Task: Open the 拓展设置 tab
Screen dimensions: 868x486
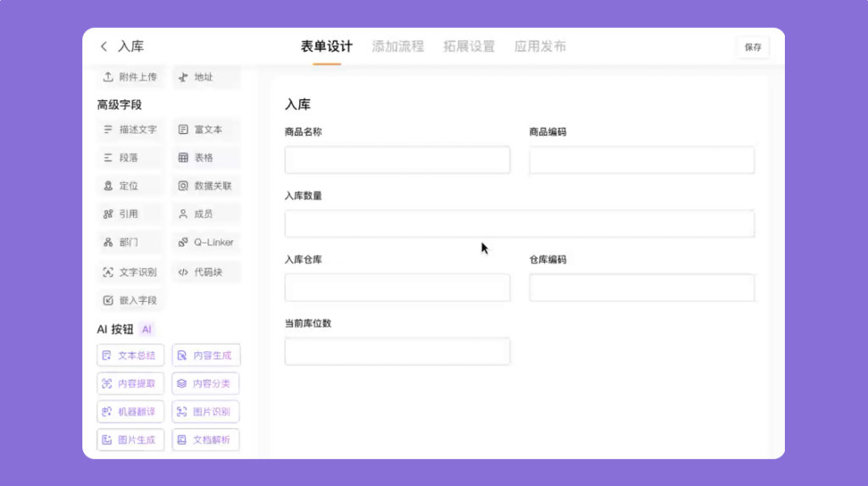Action: (469, 47)
